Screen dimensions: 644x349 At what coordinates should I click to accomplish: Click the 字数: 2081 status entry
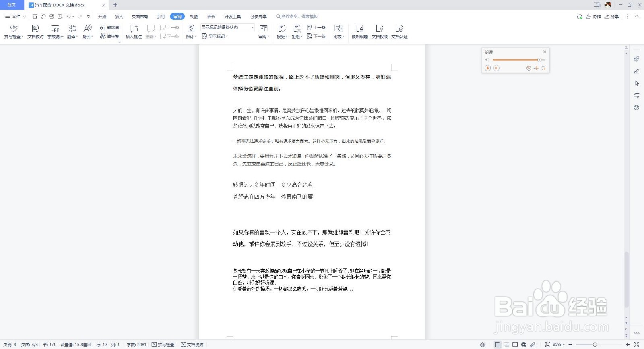tap(136, 345)
